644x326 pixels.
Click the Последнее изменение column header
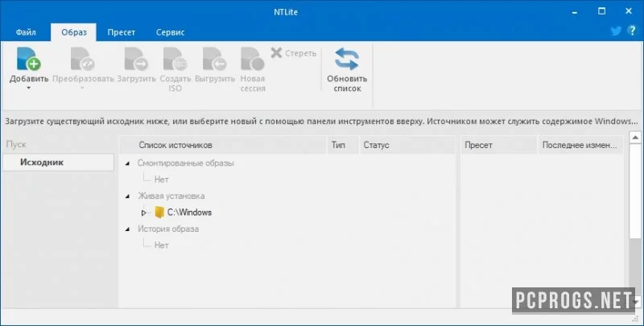580,145
